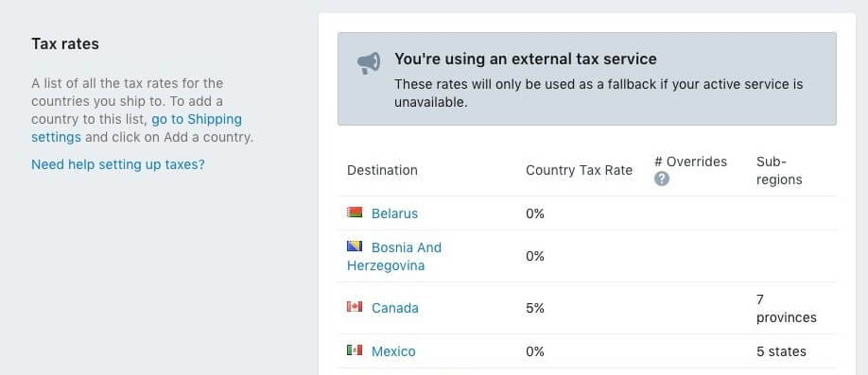868x375 pixels.
Task: Open Need help setting up taxes link
Action: pos(118,164)
